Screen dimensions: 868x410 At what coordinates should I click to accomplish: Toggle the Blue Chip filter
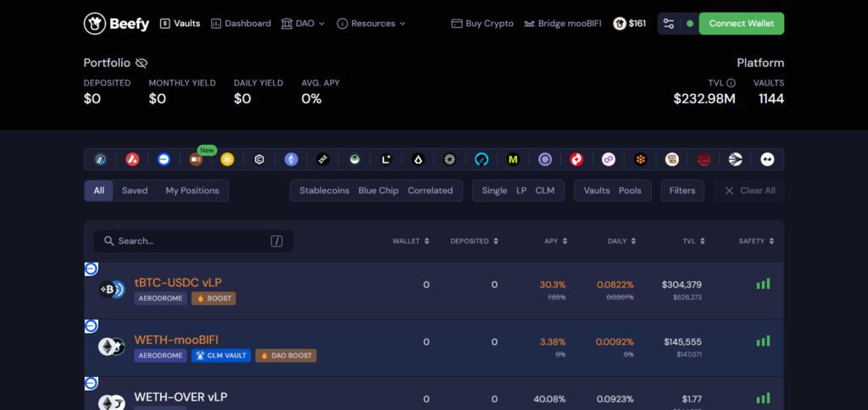point(378,191)
